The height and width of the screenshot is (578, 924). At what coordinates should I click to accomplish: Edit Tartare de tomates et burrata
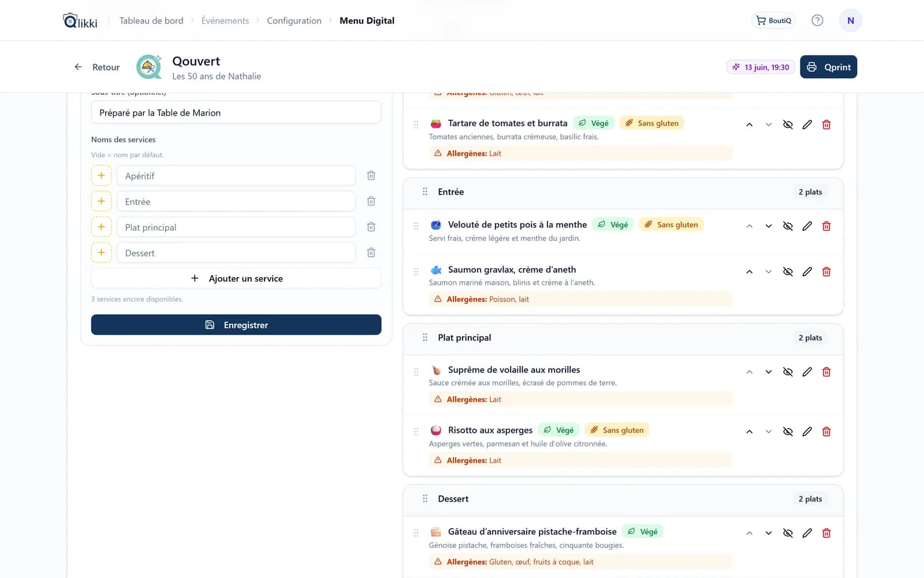point(807,124)
